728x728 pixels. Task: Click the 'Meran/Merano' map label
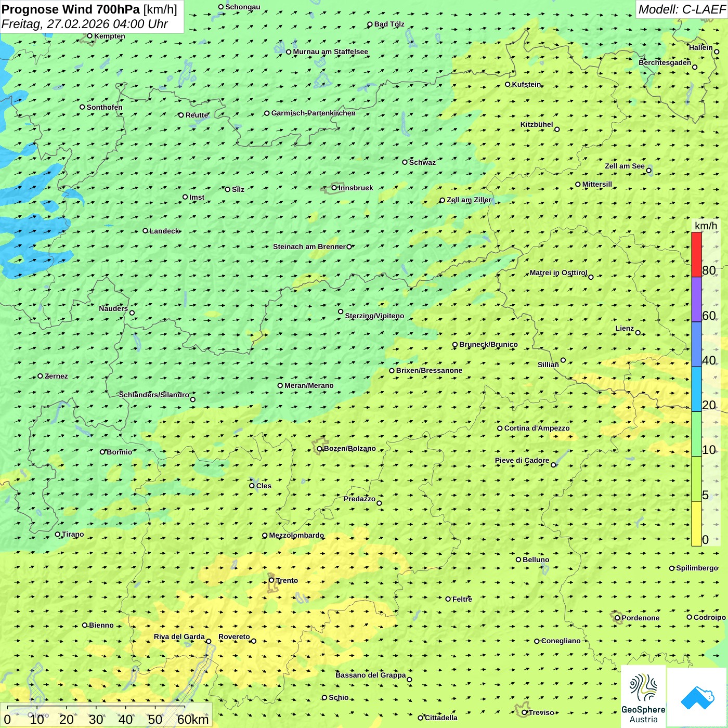coord(309,385)
